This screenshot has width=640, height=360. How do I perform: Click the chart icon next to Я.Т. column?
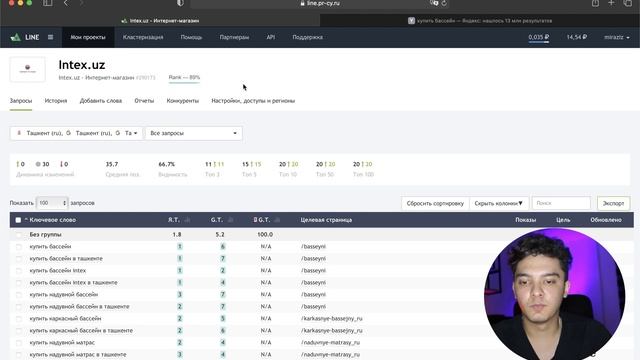tap(187, 220)
